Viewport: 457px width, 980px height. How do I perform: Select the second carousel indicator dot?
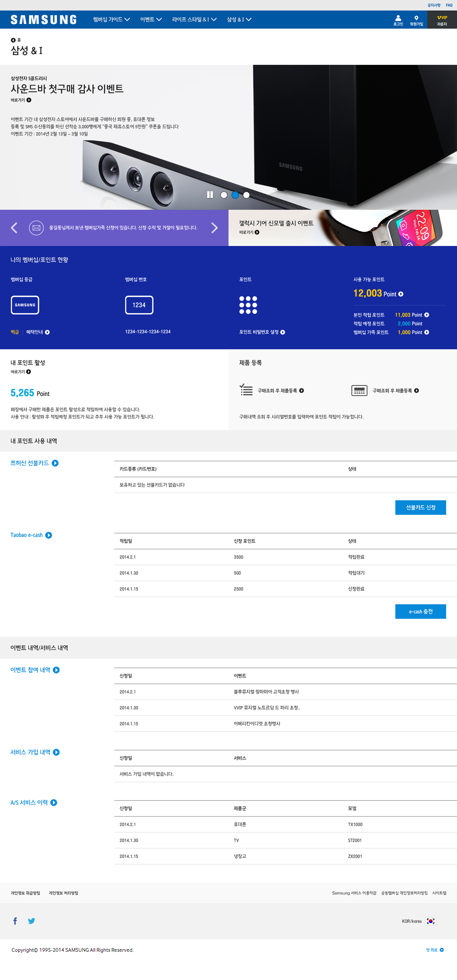(x=235, y=195)
